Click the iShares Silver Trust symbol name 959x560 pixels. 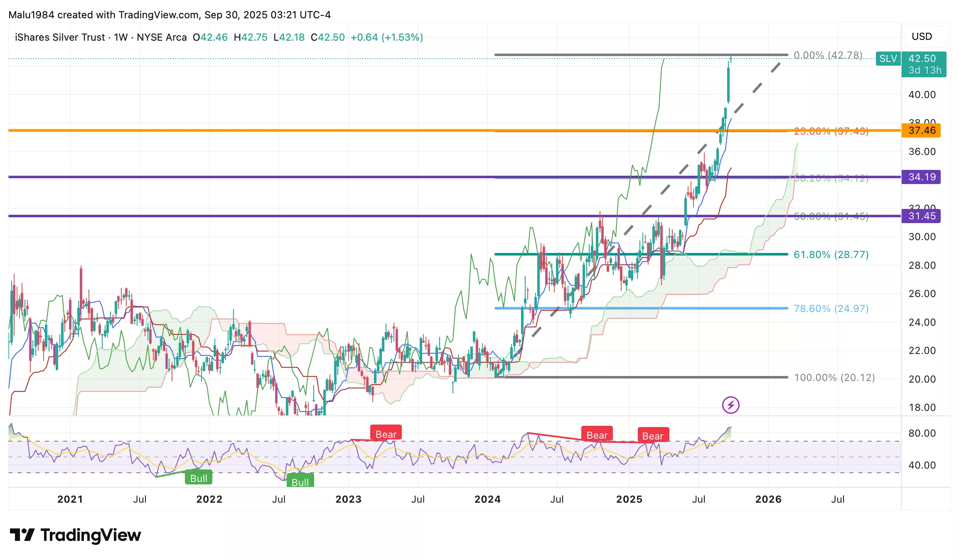pos(60,37)
